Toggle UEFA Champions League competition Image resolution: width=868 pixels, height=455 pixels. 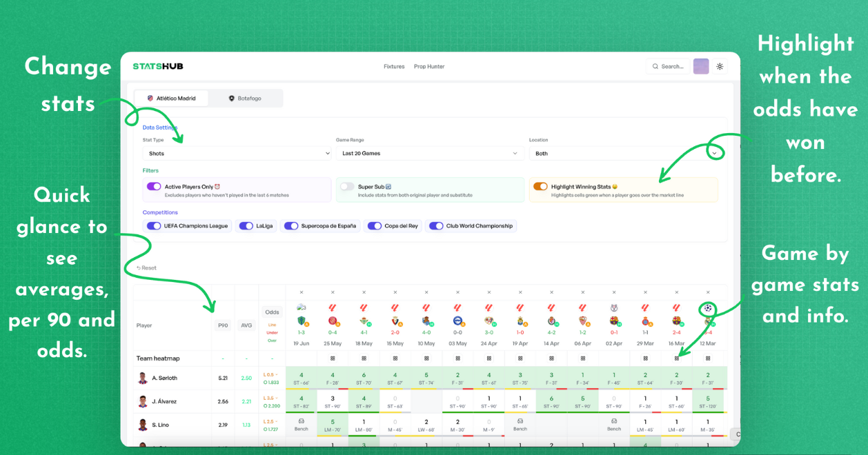[154, 225]
